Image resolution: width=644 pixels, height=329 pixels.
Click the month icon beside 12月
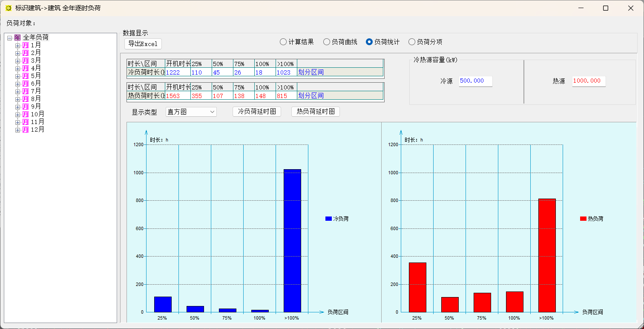[x=26, y=130]
